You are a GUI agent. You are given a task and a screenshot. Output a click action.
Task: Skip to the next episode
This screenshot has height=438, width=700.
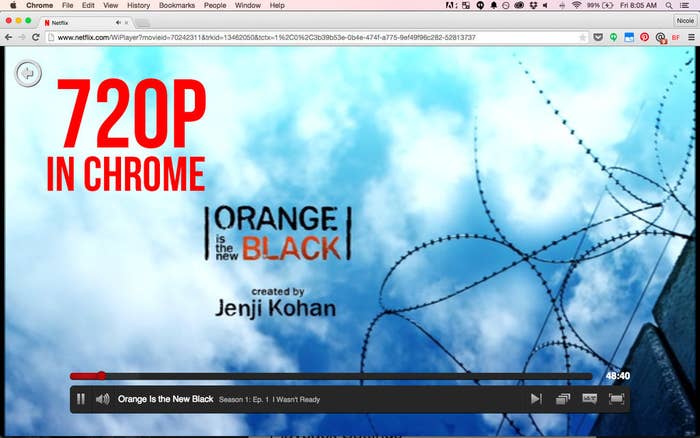click(536, 399)
